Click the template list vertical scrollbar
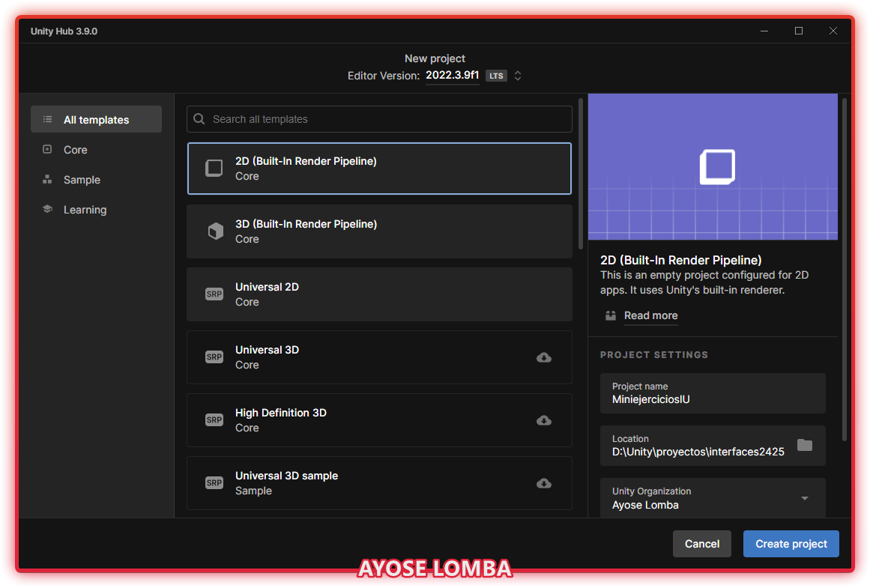This screenshot has width=870, height=588. click(x=581, y=174)
